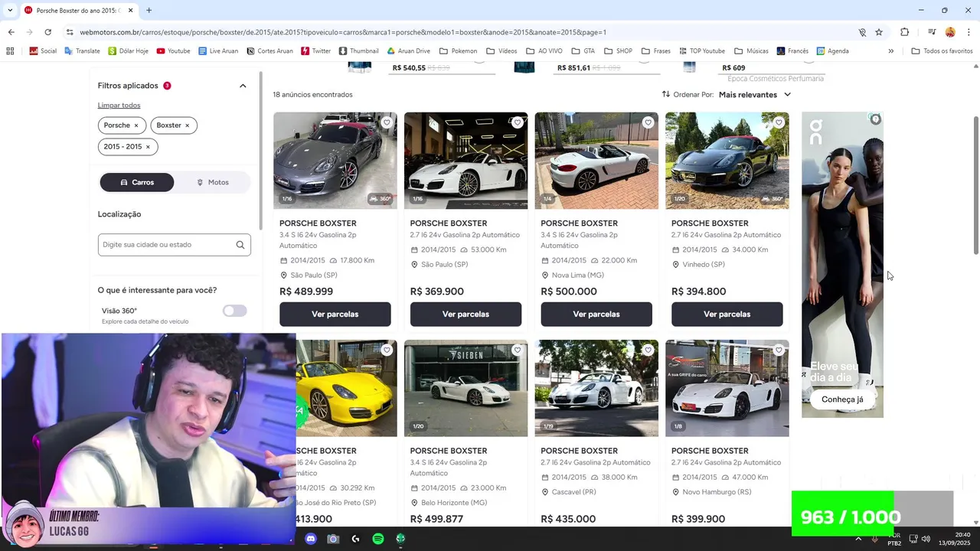Favorite the Novo Hamburgo Boxster heart icon
980x551 pixels.
tap(779, 350)
